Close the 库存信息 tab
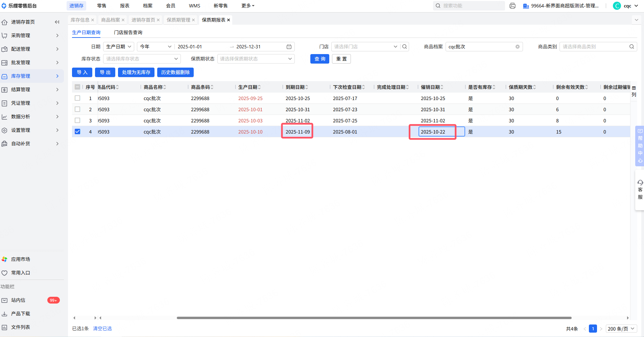This screenshot has width=644, height=337. 93,20
